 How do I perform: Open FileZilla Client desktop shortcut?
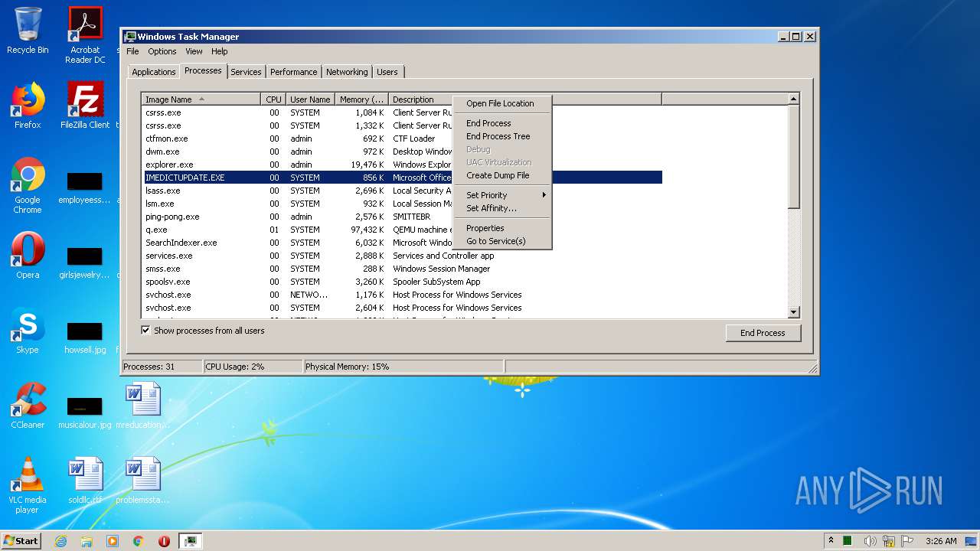(x=85, y=106)
